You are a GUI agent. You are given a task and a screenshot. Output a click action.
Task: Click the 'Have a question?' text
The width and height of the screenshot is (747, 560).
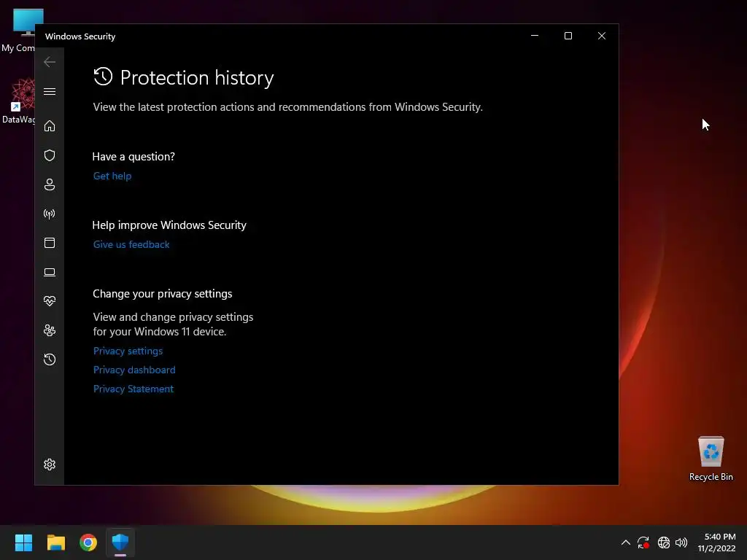(x=133, y=157)
